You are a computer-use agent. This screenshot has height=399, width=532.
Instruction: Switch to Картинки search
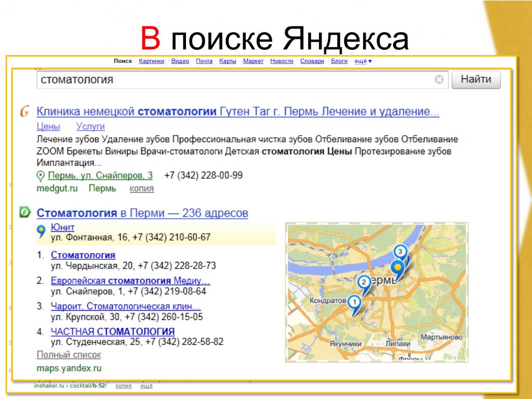(x=152, y=61)
